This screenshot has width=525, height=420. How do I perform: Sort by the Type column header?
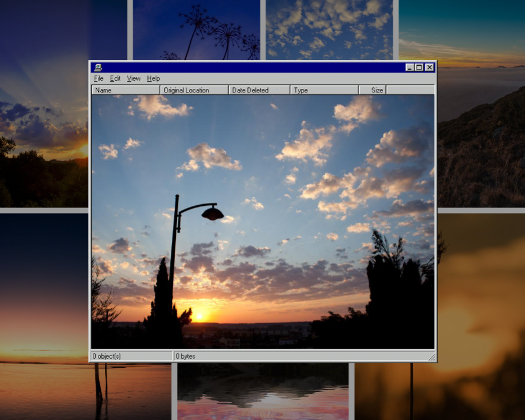tap(324, 90)
